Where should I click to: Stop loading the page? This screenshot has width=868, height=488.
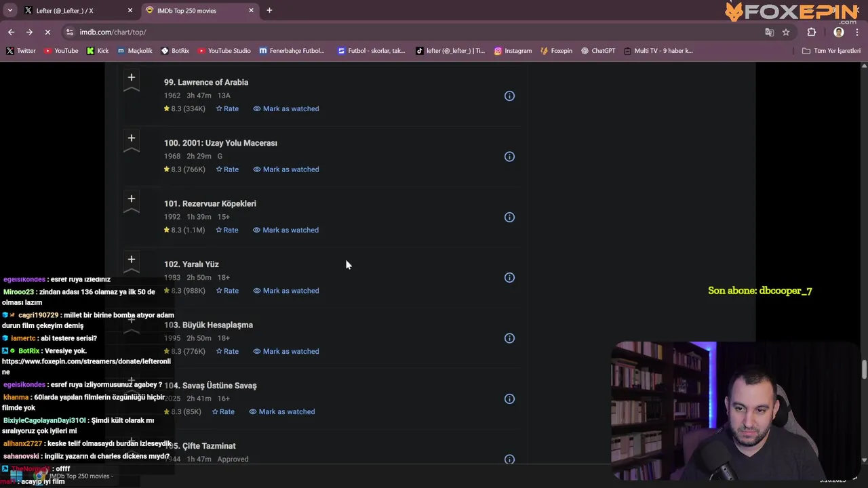pyautogui.click(x=47, y=32)
